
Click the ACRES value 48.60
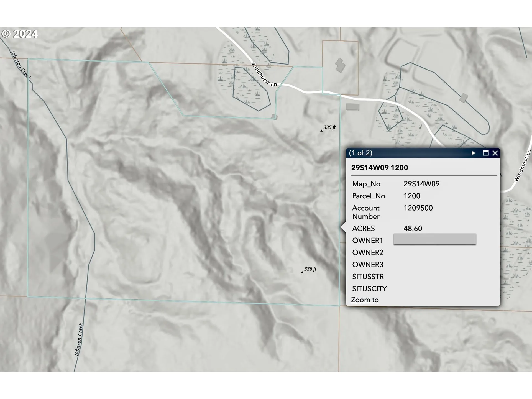[x=413, y=229]
